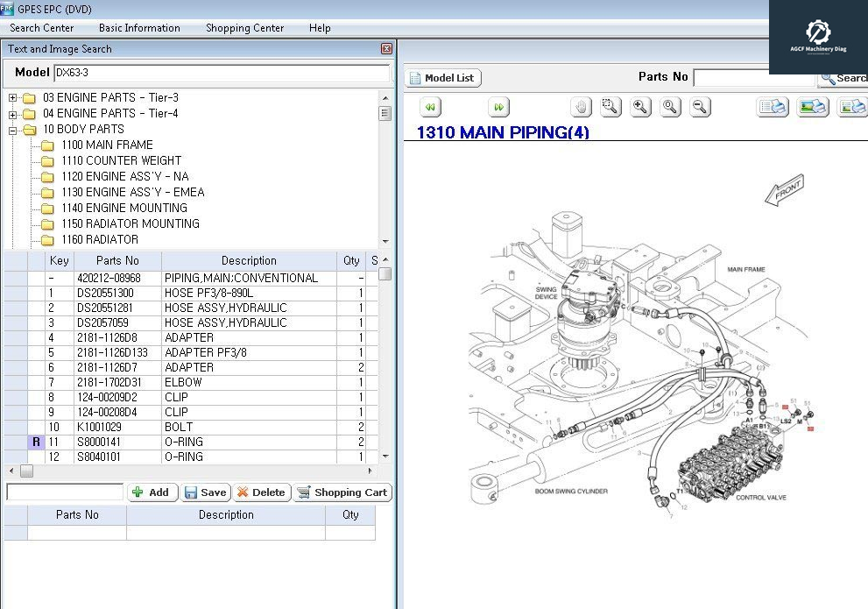Open the Search Center menu

coord(41,28)
